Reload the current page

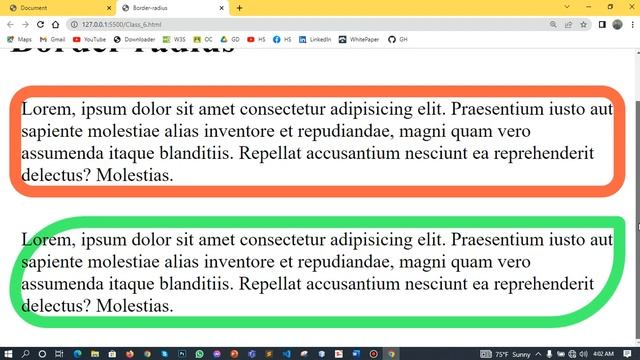tap(40, 24)
